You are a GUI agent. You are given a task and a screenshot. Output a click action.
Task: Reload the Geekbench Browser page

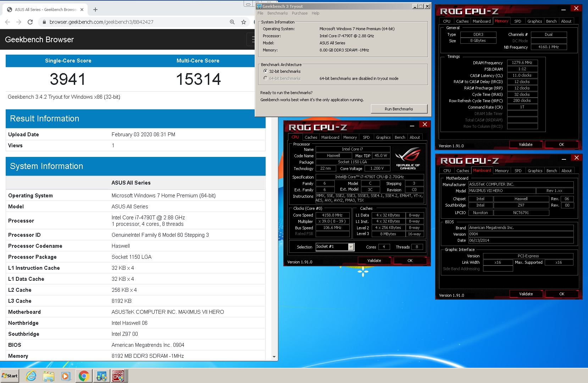pos(30,22)
